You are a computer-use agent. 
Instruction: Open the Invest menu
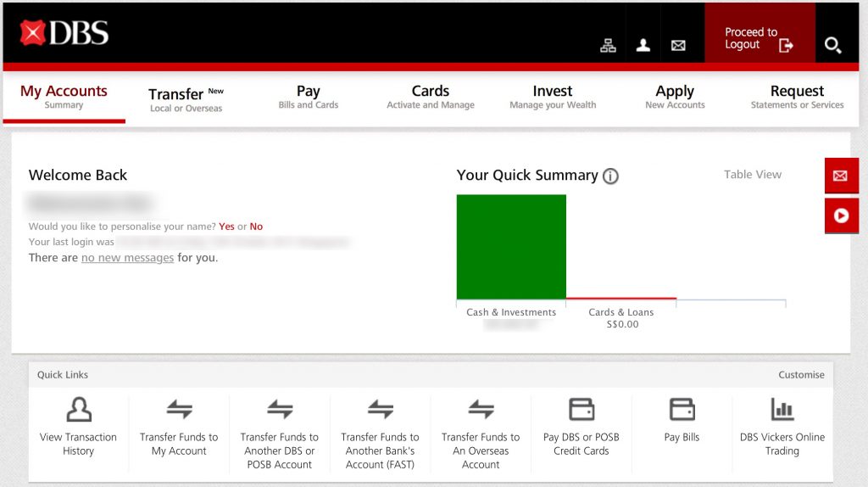[x=553, y=97]
